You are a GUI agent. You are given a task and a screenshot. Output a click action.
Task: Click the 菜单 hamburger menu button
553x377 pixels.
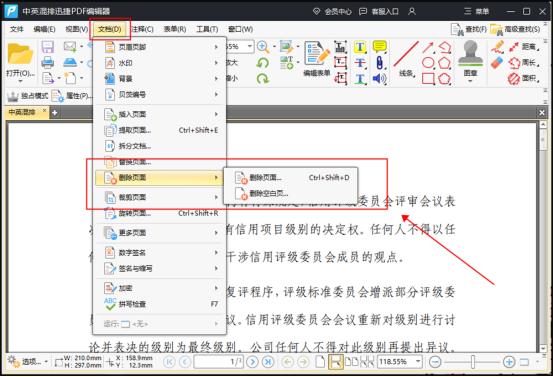click(476, 11)
